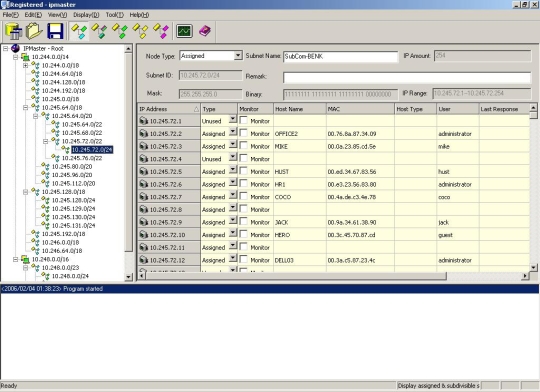
Task: Click the Subnet Name input field
Action: point(340,56)
